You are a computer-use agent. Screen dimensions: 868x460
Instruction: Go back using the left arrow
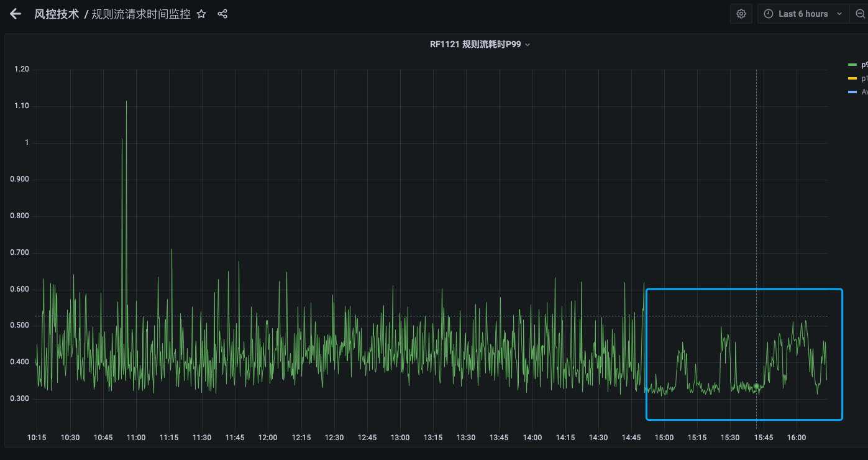[x=16, y=14]
